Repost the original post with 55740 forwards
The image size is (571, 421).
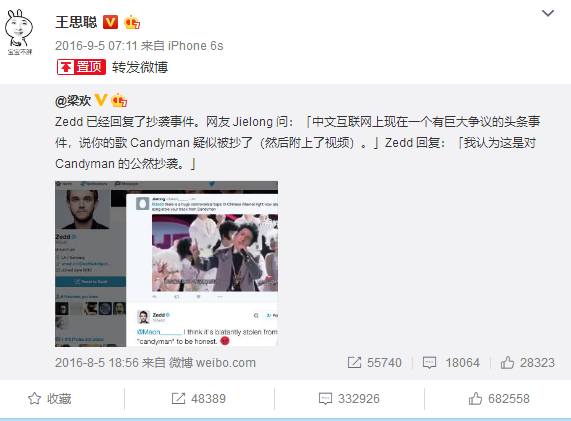(375, 363)
